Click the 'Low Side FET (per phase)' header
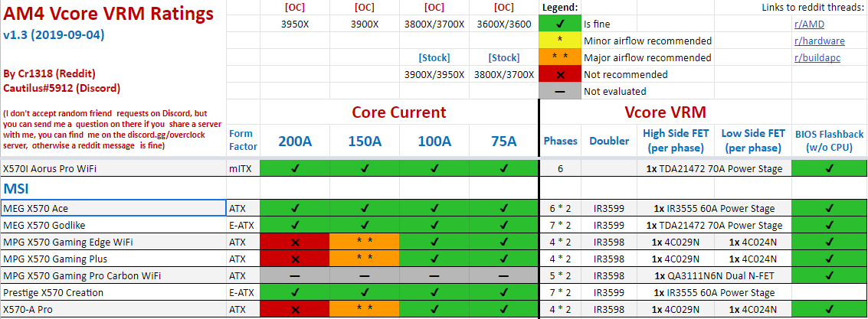 pos(753,141)
